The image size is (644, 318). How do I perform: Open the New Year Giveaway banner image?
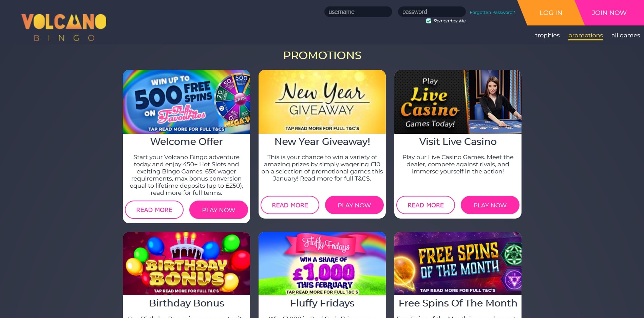pos(322,102)
